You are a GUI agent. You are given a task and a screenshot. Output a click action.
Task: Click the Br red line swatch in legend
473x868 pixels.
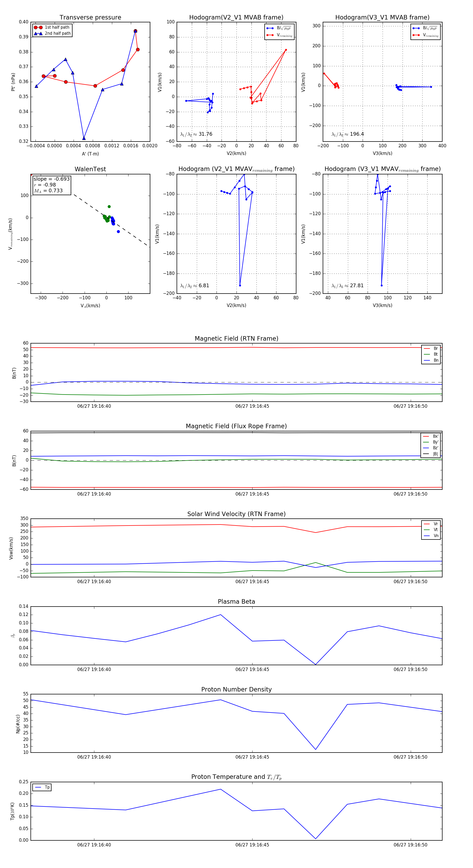tap(427, 349)
